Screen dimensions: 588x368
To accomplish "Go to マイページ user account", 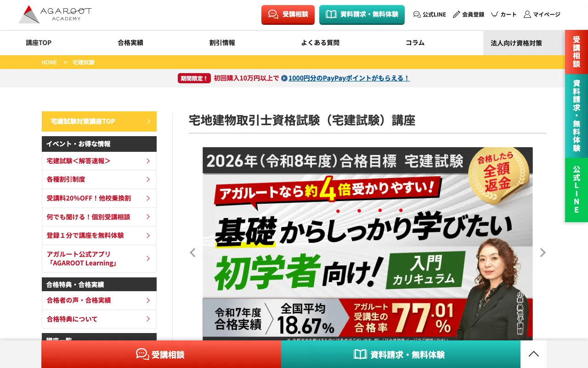I will (x=542, y=14).
